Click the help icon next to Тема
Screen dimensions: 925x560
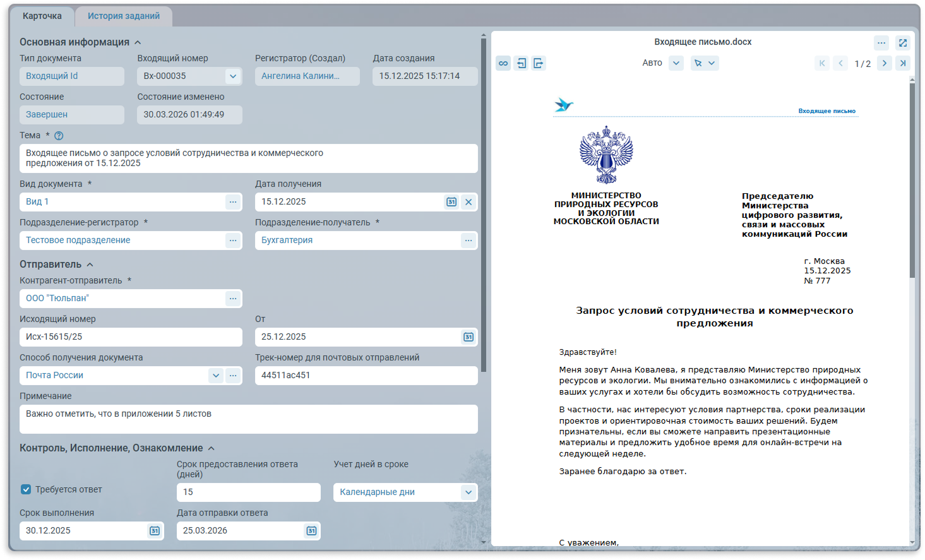(59, 136)
